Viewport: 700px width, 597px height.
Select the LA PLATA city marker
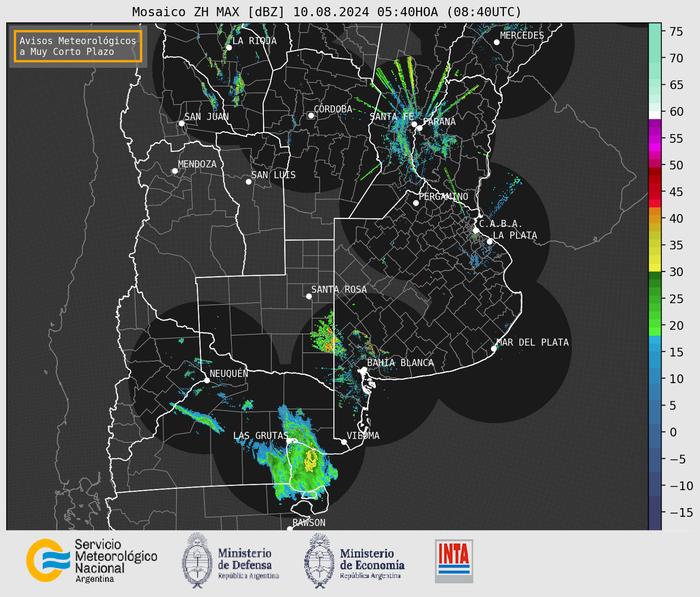[x=490, y=242]
